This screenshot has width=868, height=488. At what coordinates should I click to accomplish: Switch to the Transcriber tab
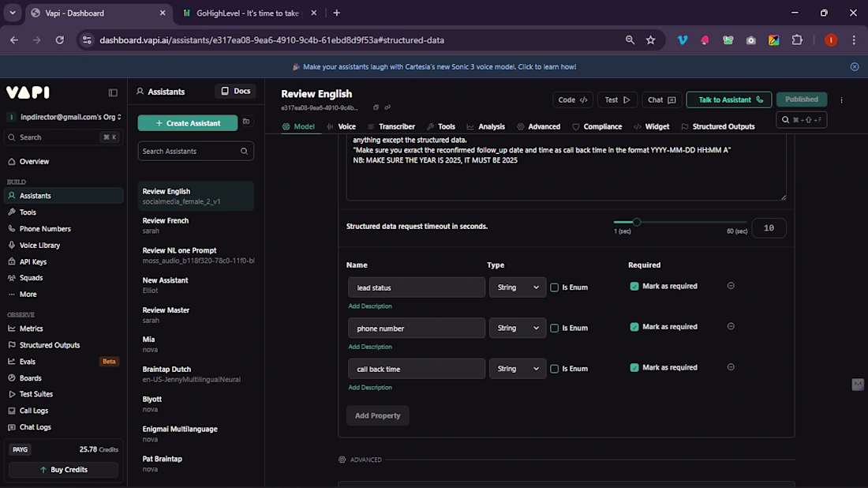click(391, 126)
